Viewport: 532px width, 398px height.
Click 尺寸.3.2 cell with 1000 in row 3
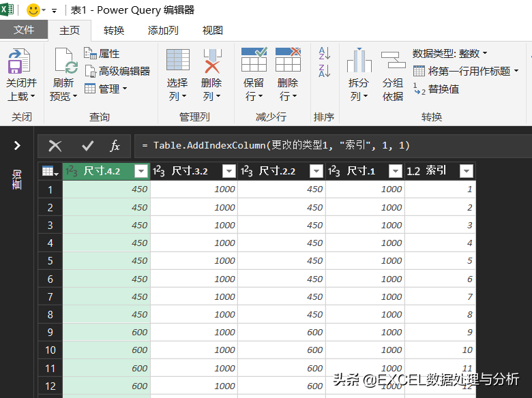click(x=194, y=225)
